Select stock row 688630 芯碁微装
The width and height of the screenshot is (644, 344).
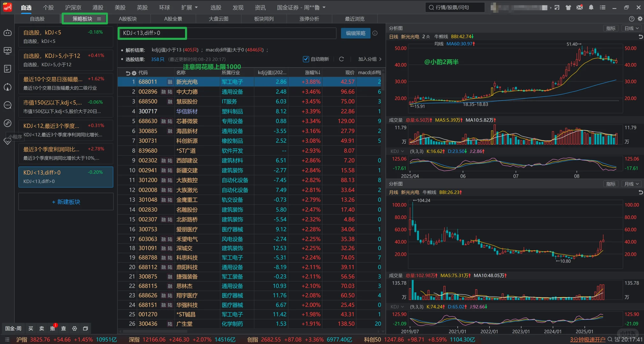[250, 121]
